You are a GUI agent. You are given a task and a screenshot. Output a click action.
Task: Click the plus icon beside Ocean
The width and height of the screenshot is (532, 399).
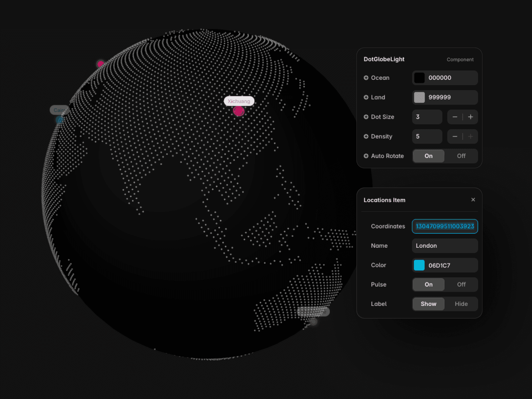[366, 78]
